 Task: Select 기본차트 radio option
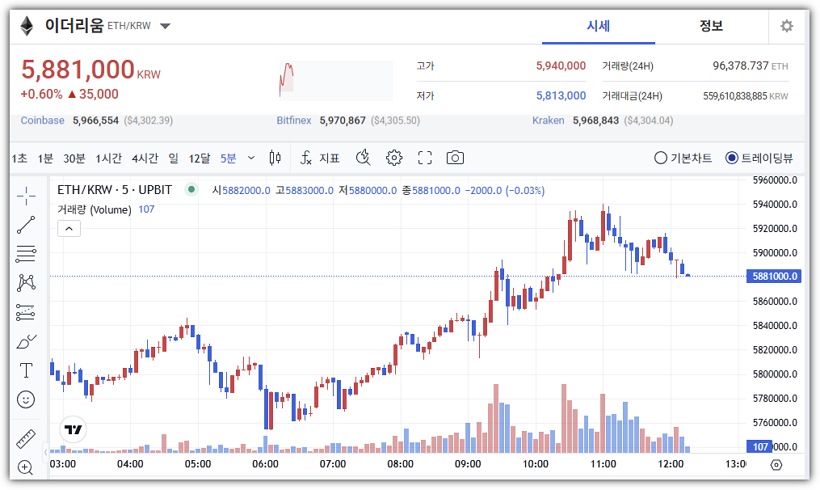[682, 158]
